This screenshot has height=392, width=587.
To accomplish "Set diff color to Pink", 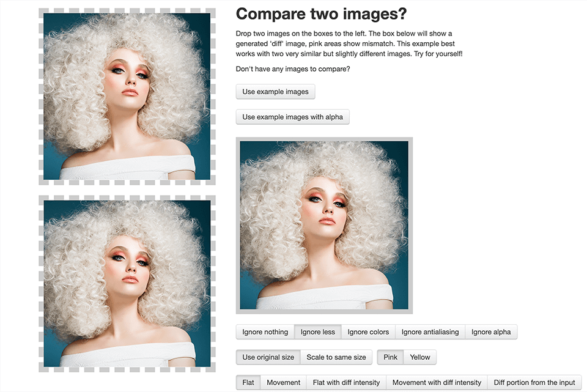I will click(390, 357).
